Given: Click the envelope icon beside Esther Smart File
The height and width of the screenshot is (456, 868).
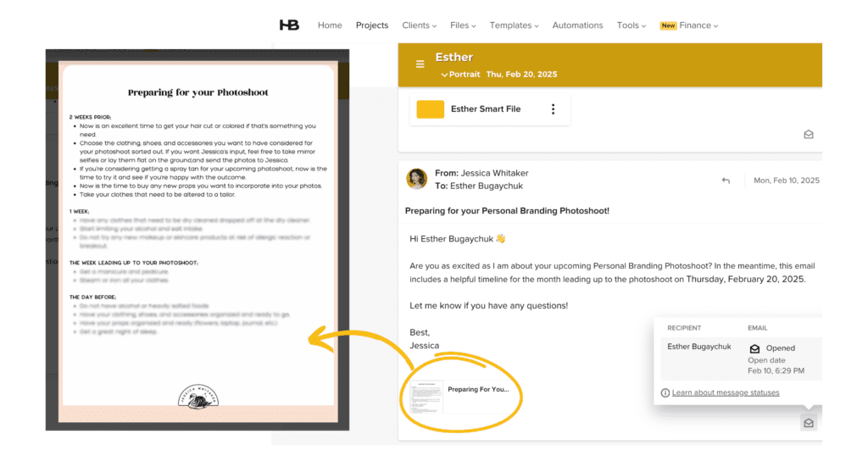Looking at the screenshot, I should point(808,135).
